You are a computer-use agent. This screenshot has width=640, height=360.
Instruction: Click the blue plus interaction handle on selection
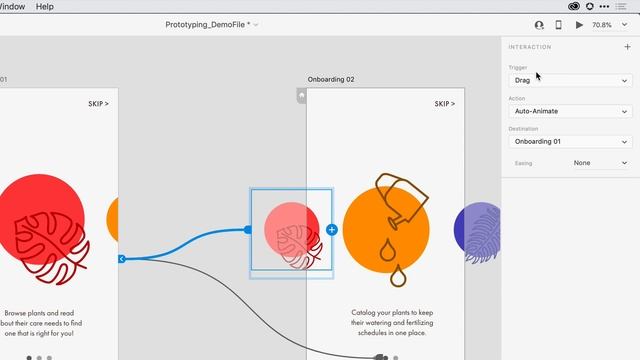coord(331,230)
